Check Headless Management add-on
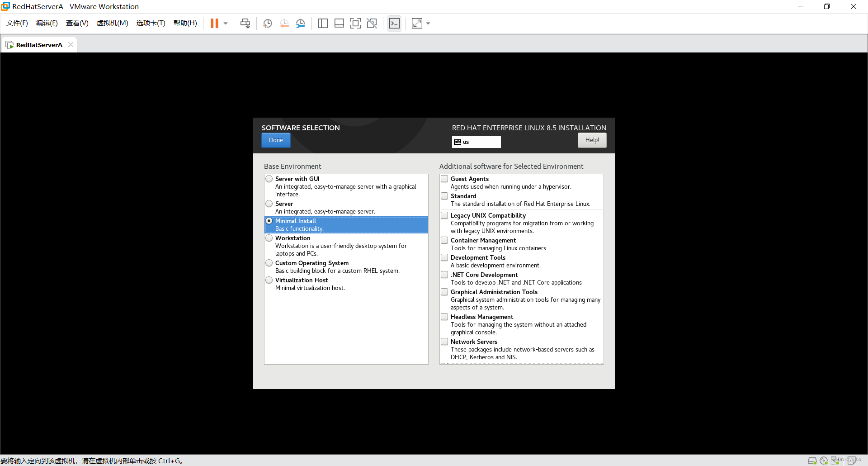Image resolution: width=868 pixels, height=466 pixels. [x=444, y=317]
